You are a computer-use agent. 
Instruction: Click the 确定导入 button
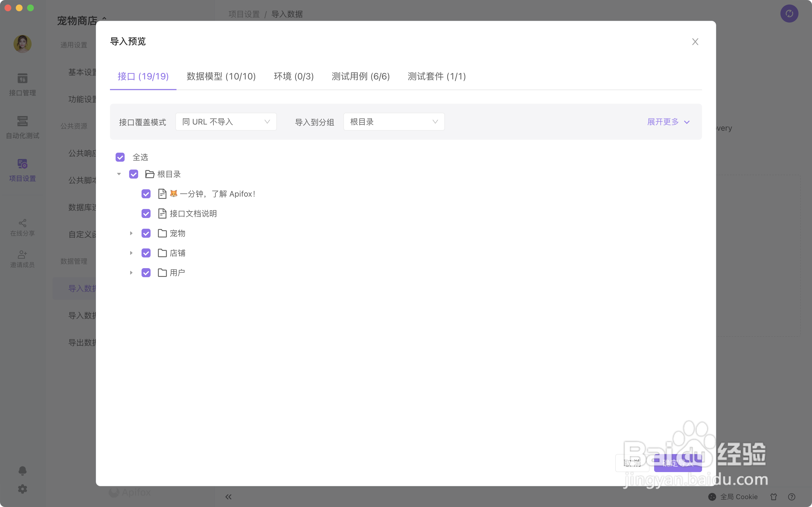(678, 463)
